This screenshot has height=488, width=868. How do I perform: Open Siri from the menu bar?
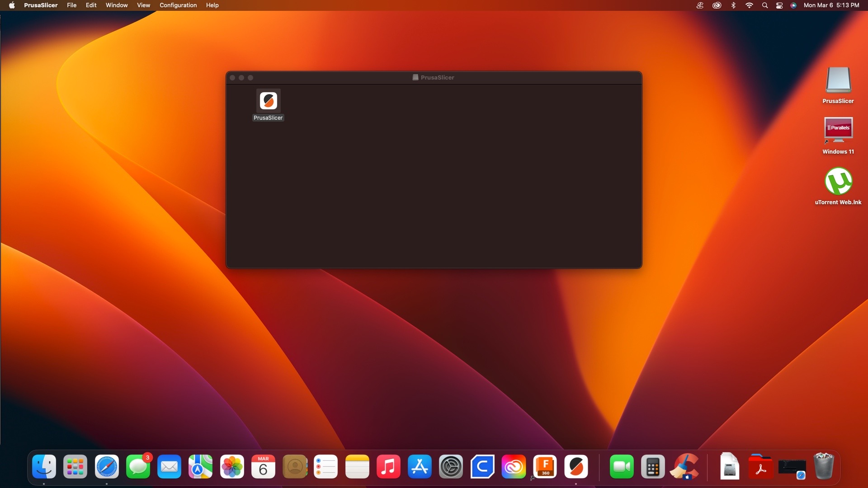(793, 5)
